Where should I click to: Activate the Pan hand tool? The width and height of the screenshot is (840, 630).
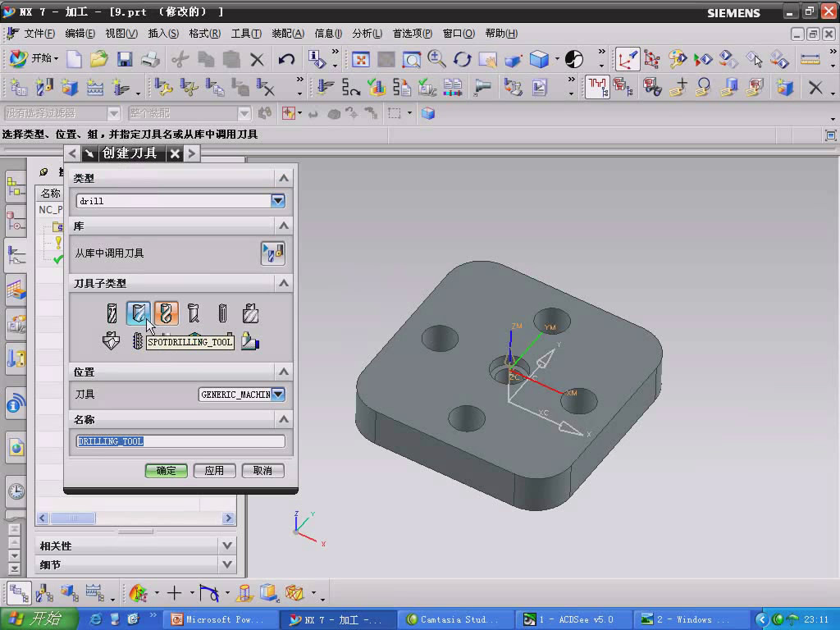click(487, 59)
